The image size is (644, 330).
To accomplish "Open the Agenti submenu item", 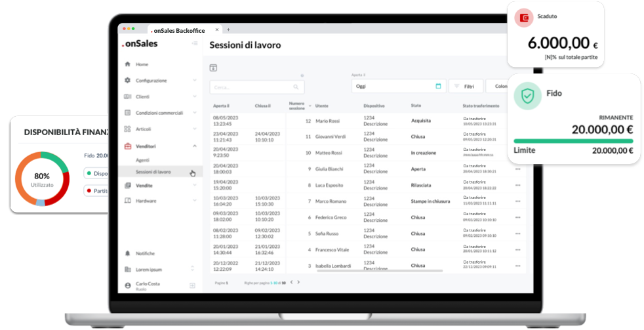I will (142, 160).
